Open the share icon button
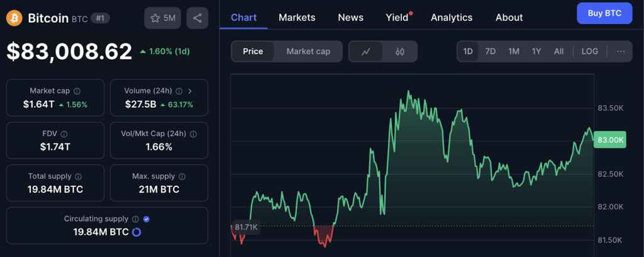Image resolution: width=644 pixels, height=257 pixels. point(197,18)
